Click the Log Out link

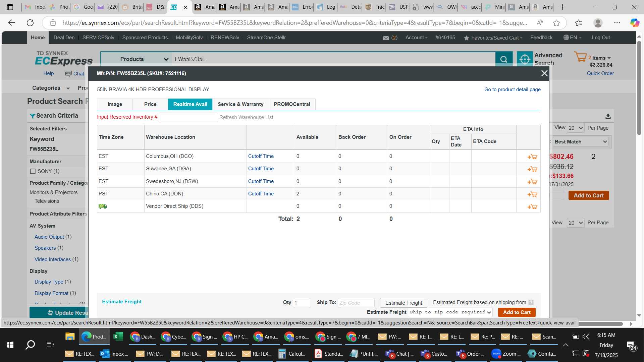pos(601,38)
